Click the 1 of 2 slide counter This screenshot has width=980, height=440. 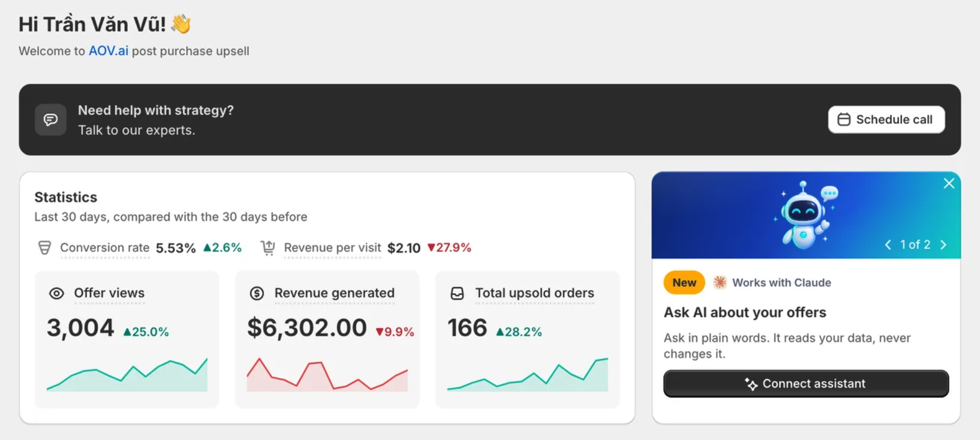point(916,245)
